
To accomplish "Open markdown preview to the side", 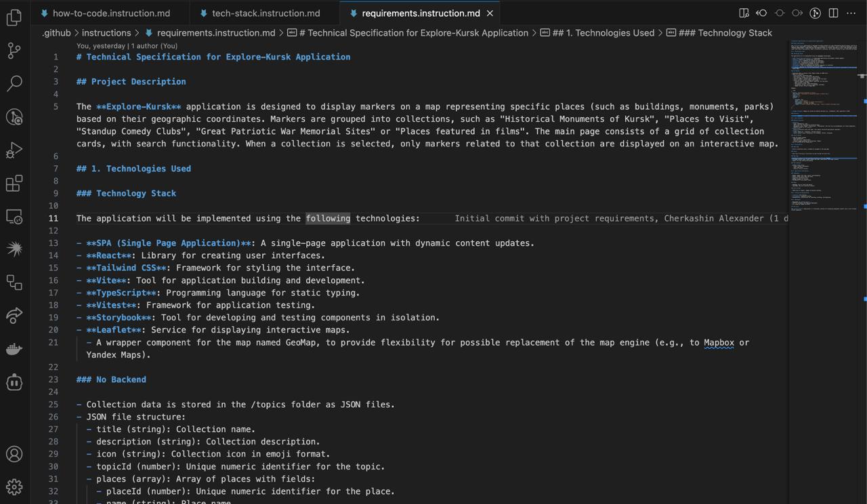I will point(744,13).
